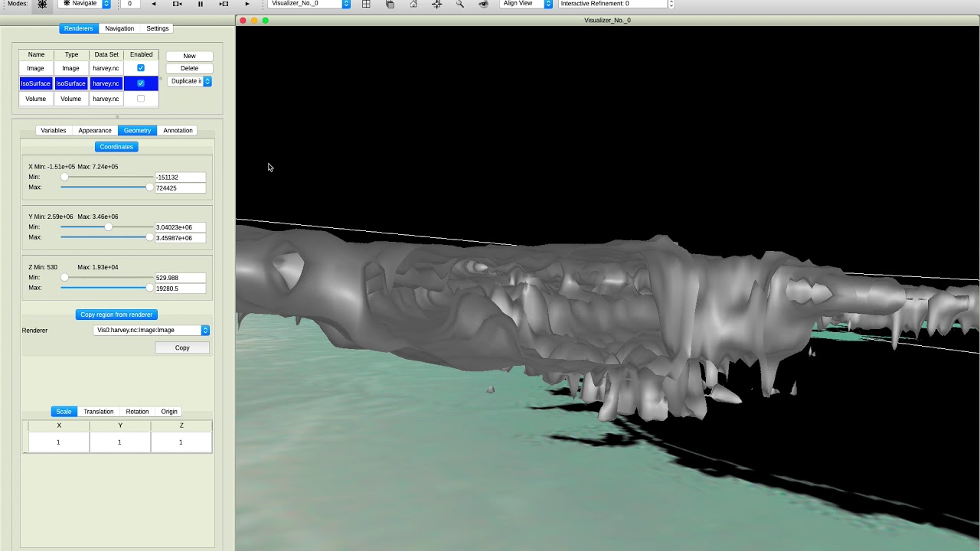Click the tile windows grid icon
This screenshot has width=980, height=551.
point(366,4)
